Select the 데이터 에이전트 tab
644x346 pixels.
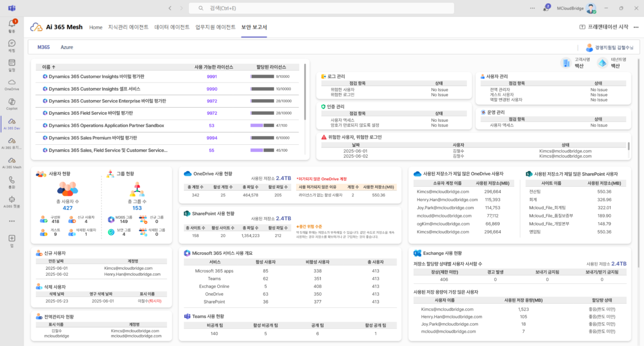(172, 27)
